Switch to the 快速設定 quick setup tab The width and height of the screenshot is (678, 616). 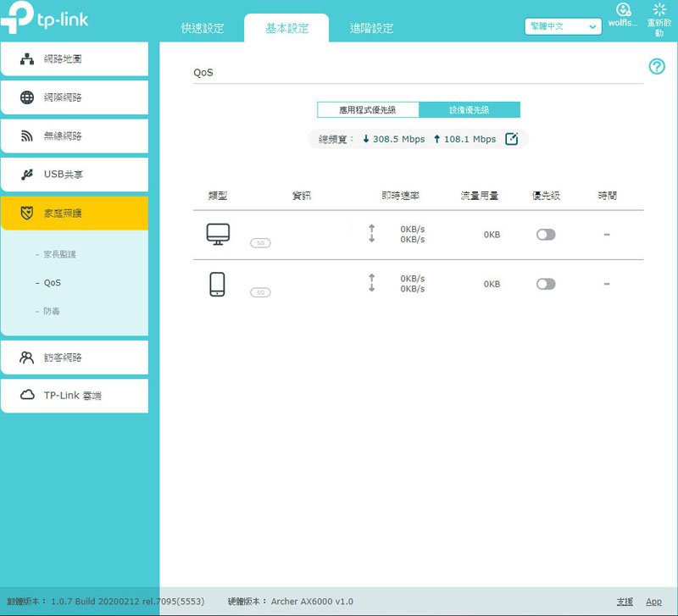click(x=203, y=28)
